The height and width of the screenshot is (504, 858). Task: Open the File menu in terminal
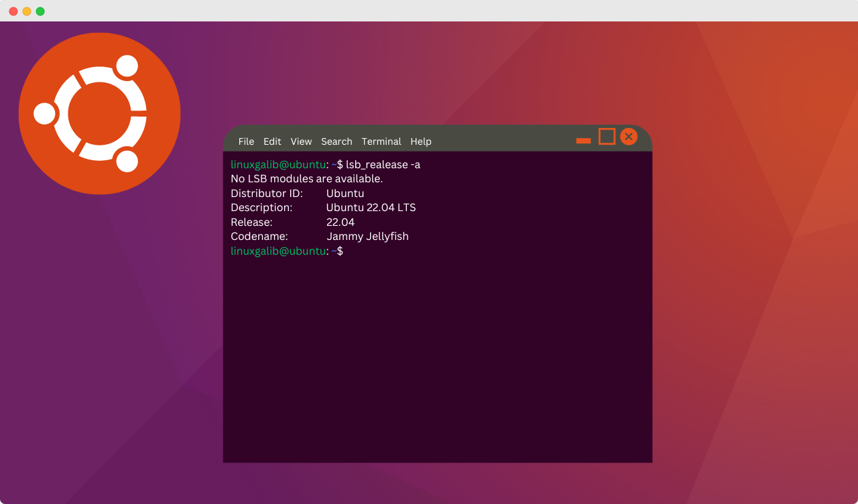(x=246, y=141)
